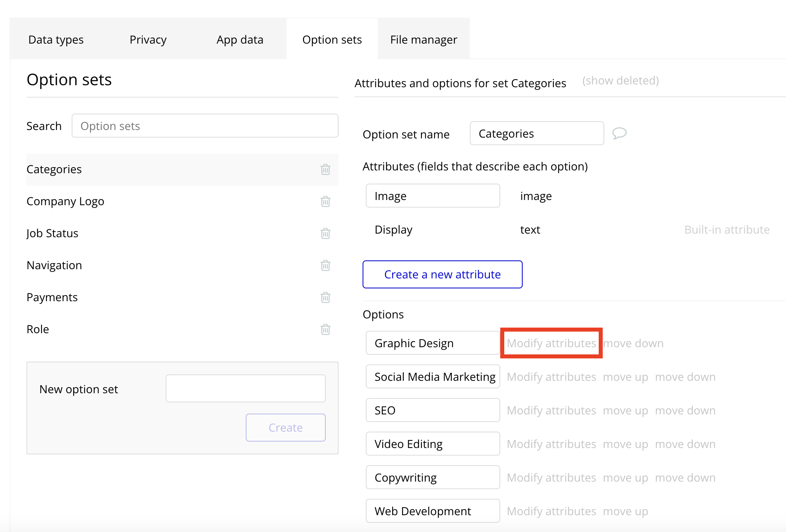Click Create a new attribute button

click(442, 274)
